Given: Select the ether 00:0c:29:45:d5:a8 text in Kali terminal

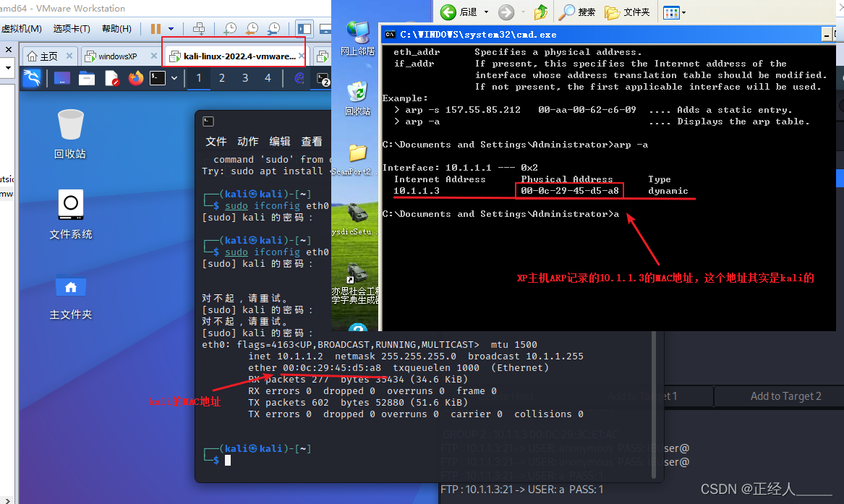Looking at the screenshot, I should [315, 368].
